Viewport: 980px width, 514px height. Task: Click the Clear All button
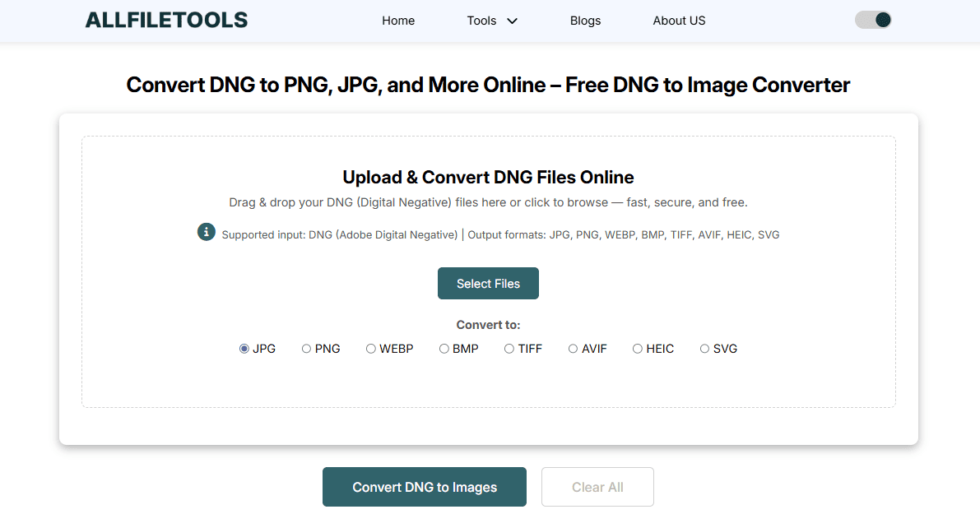pyautogui.click(x=597, y=487)
